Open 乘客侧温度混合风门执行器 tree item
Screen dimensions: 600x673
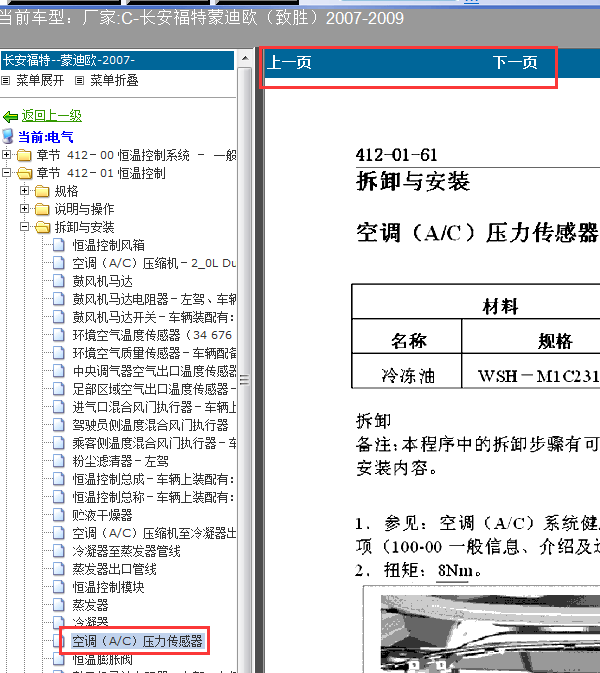pyautogui.click(x=154, y=443)
